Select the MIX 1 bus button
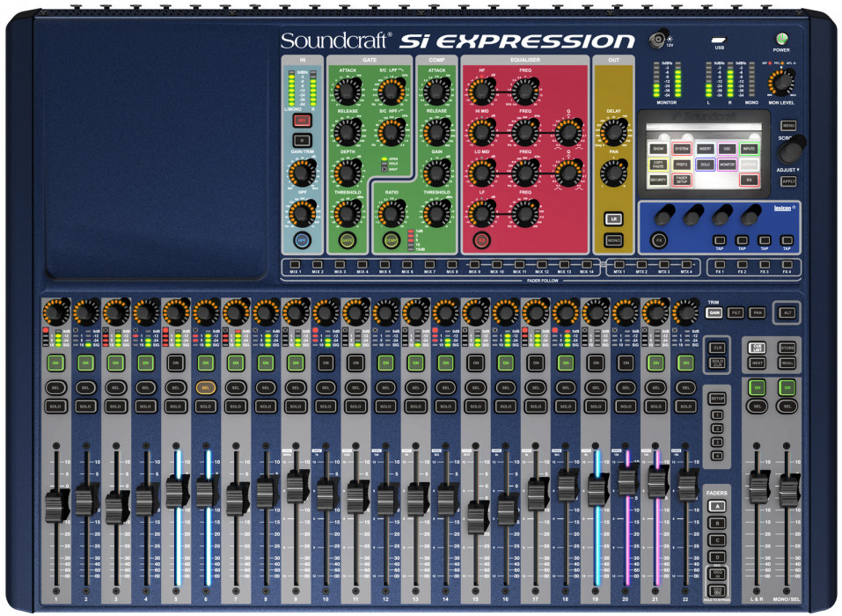842x616 pixels. 295,263
